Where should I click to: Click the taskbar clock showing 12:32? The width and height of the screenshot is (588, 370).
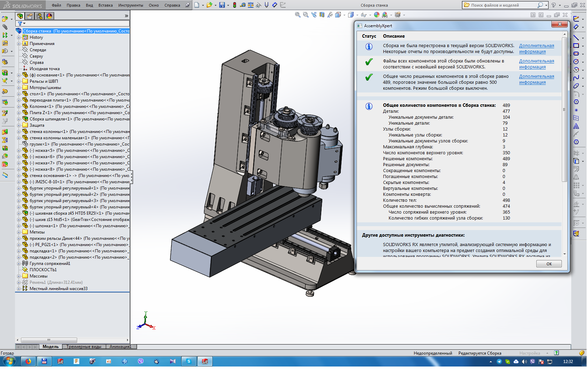[568, 362]
